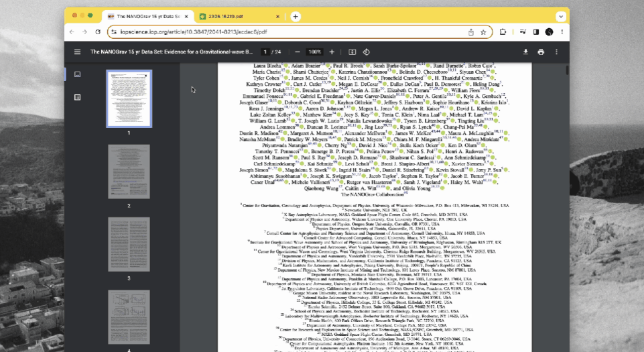The width and height of the screenshot is (644, 352).
Task: Click the 100% zoom level field
Action: (x=315, y=52)
